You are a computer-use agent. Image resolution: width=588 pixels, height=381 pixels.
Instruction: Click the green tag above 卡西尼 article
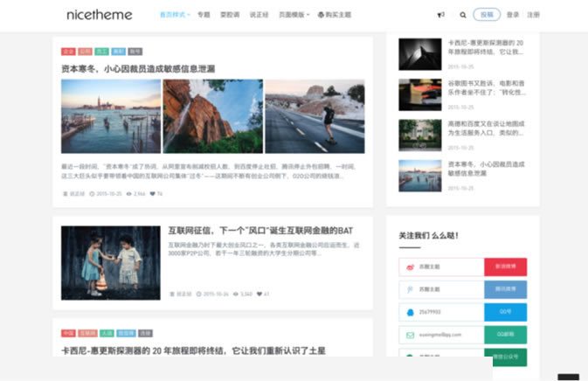[x=107, y=334]
